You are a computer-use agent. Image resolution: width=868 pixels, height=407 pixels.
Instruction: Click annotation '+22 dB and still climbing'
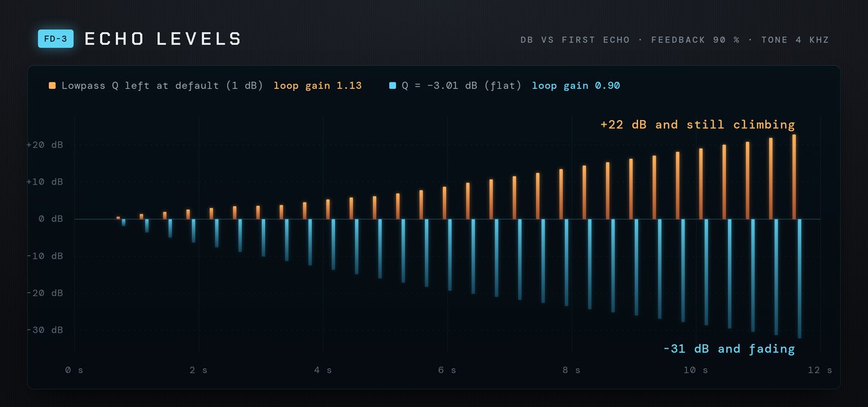pos(698,125)
